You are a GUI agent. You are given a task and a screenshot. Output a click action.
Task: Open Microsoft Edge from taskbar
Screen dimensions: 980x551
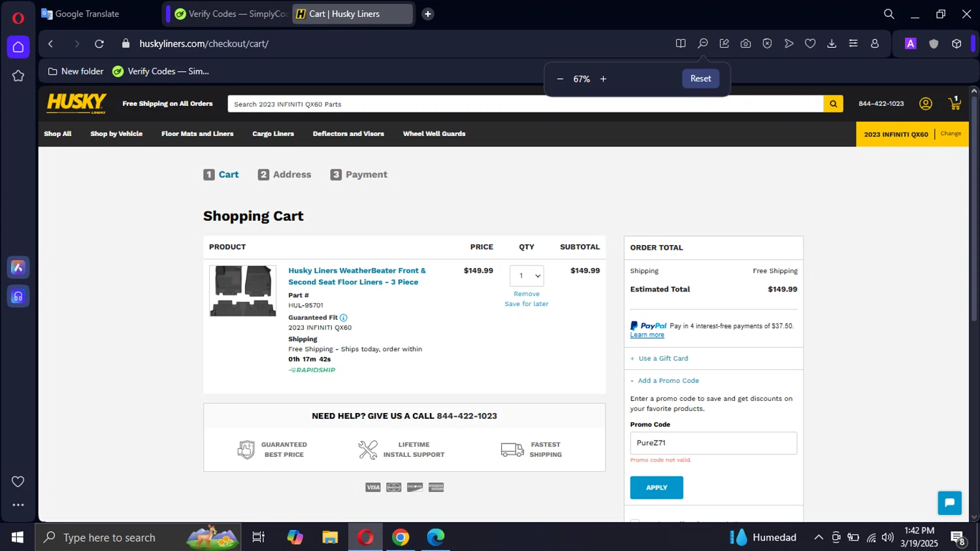[436, 537]
